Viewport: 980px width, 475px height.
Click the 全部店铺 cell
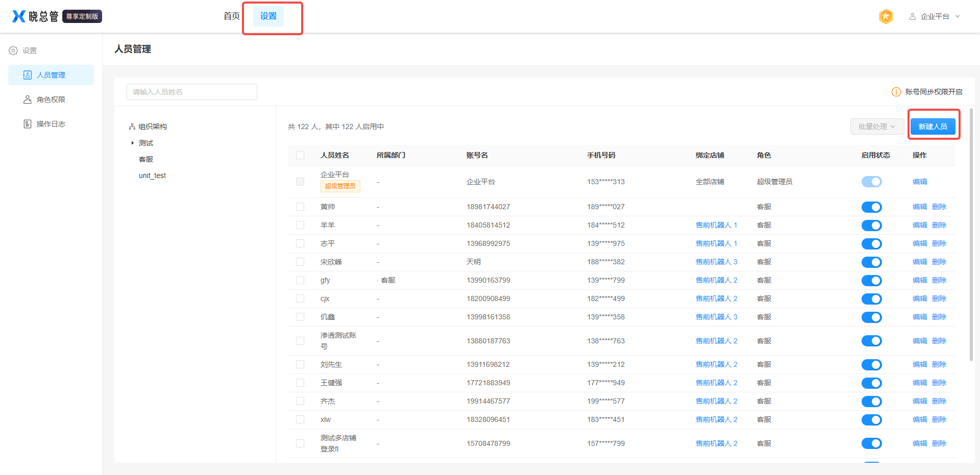[710, 182]
